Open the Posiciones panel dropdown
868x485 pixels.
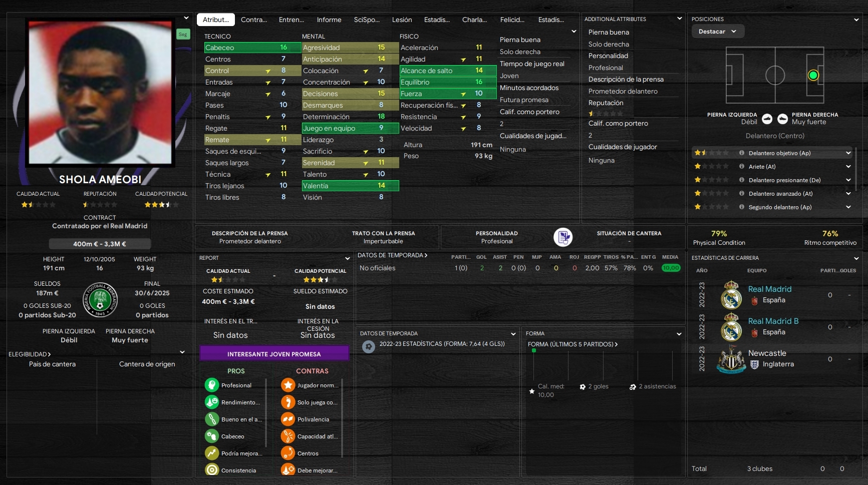[x=856, y=20]
